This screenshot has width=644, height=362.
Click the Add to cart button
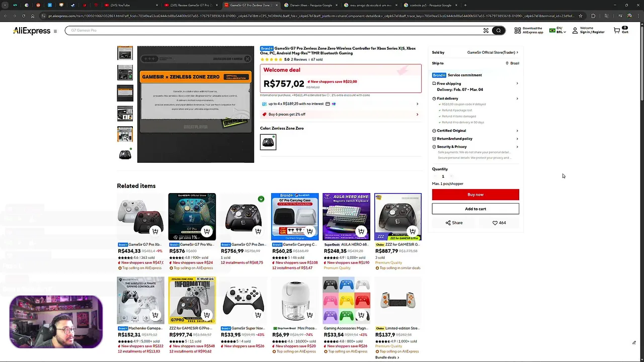(x=475, y=209)
